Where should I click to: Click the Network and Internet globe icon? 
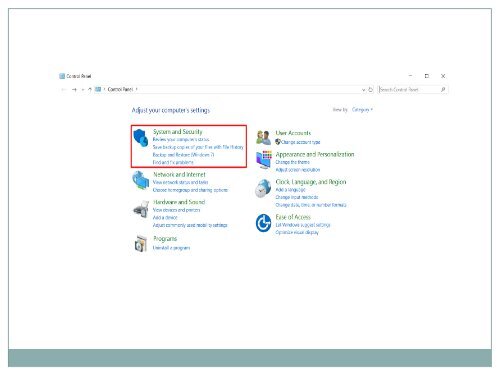tap(140, 180)
